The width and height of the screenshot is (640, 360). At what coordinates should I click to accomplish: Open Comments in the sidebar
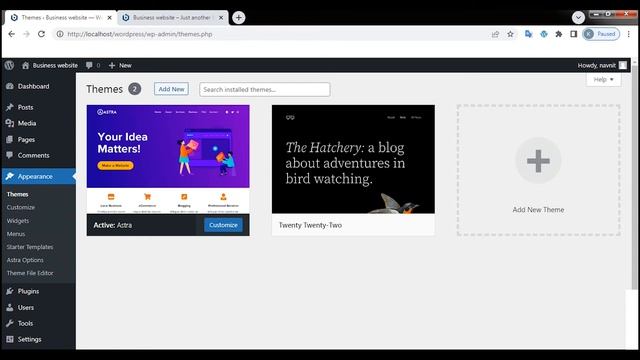click(x=33, y=156)
